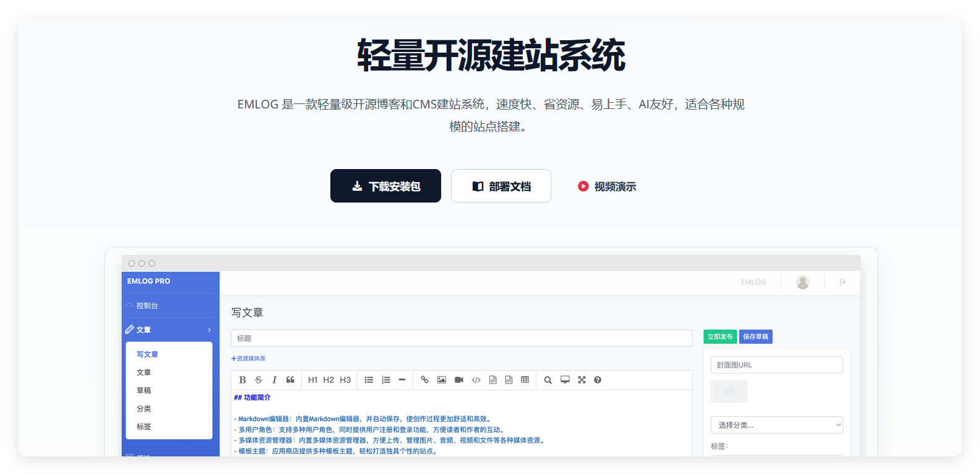The height and width of the screenshot is (475, 980).
Task: Click the 写文章 page heading
Action: [247, 313]
